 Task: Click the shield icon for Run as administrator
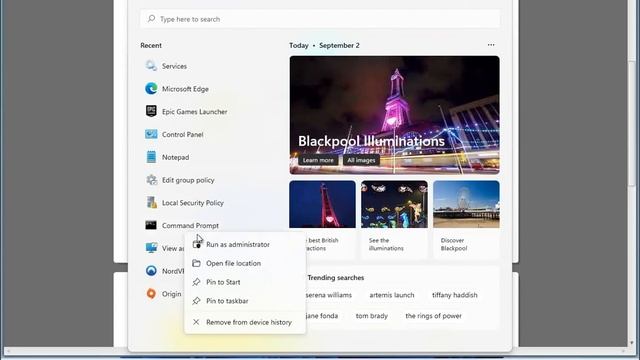197,244
